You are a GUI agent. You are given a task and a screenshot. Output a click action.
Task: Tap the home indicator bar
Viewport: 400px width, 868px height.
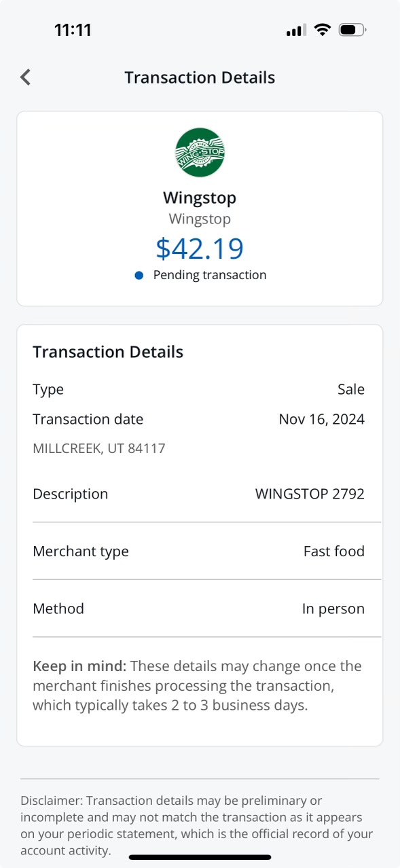click(x=200, y=857)
